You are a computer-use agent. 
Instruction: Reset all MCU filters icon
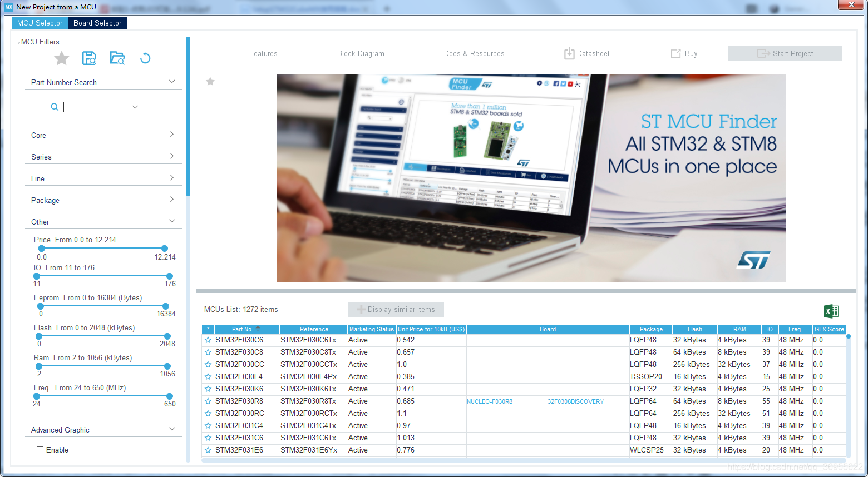tap(145, 58)
